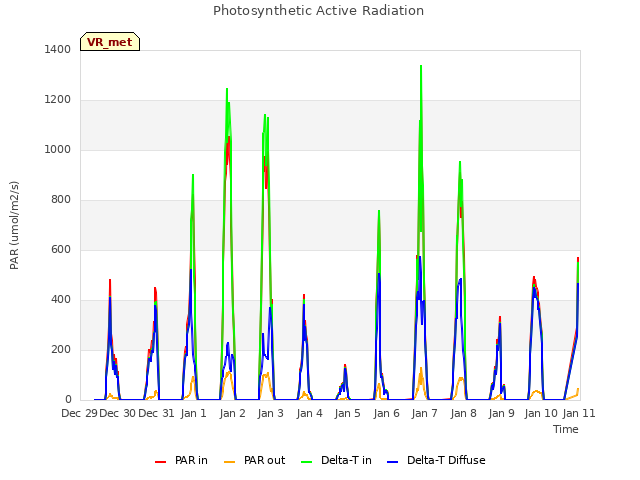Click the Dec 29 x-axis date label
This screenshot has width=640, height=480.
[x=80, y=413]
